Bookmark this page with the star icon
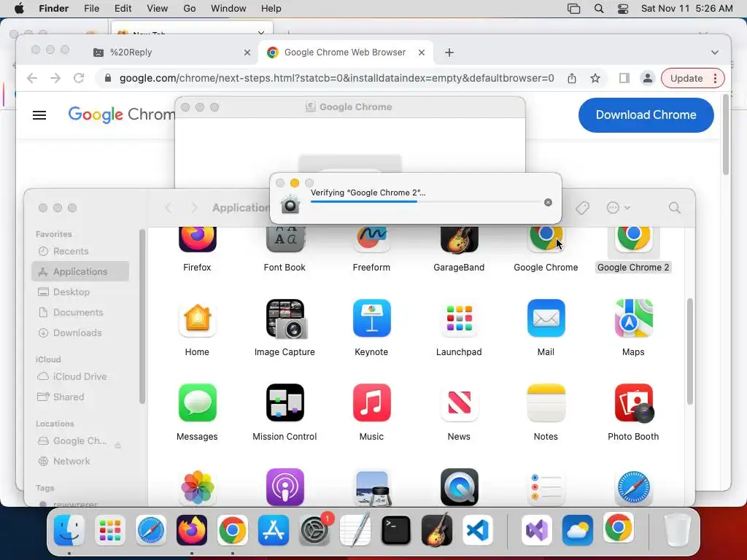The image size is (747, 560). pos(595,78)
